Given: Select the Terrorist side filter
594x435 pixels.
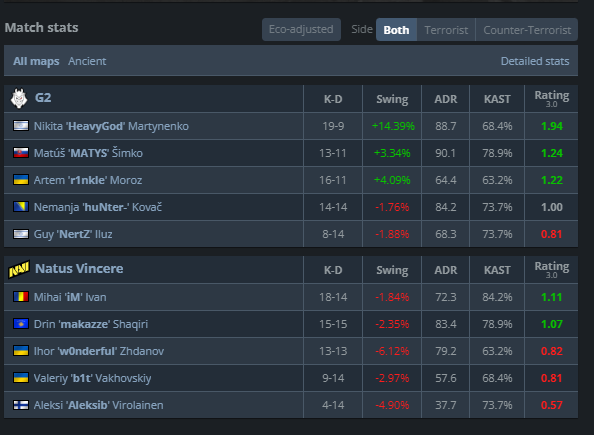Looking at the screenshot, I should tap(446, 30).
